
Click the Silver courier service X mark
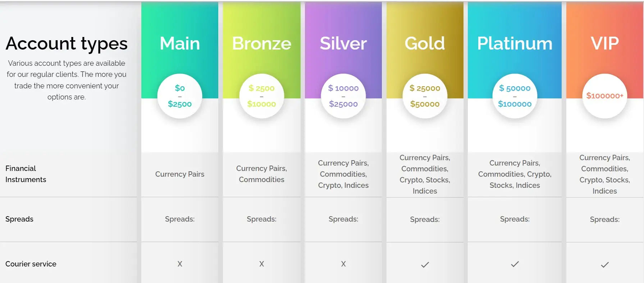343,264
